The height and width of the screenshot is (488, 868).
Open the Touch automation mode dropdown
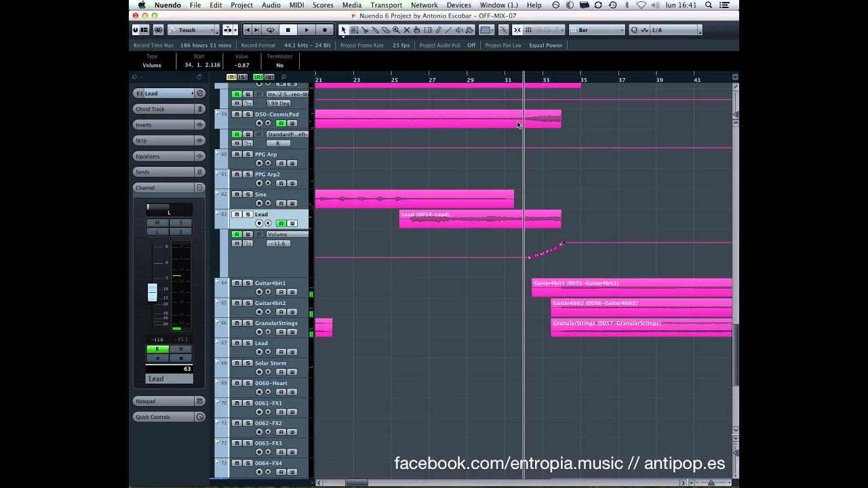[193, 30]
